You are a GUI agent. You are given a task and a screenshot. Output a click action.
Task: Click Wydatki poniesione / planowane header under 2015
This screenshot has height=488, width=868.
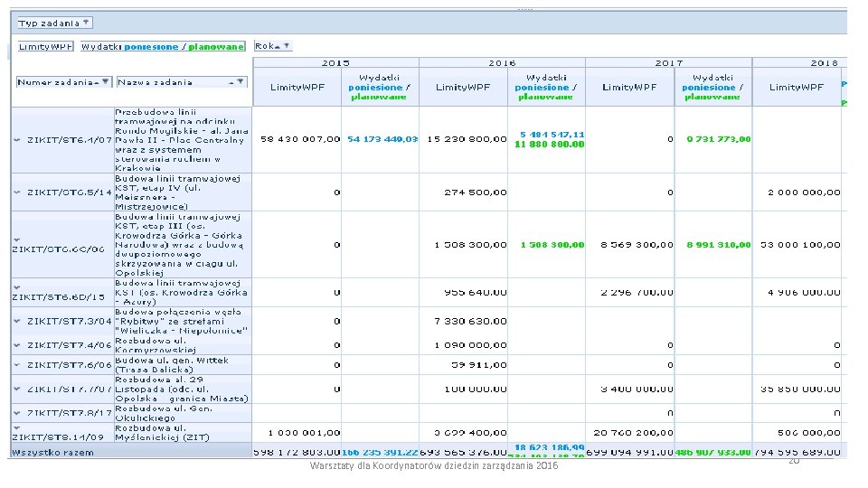tap(380, 87)
